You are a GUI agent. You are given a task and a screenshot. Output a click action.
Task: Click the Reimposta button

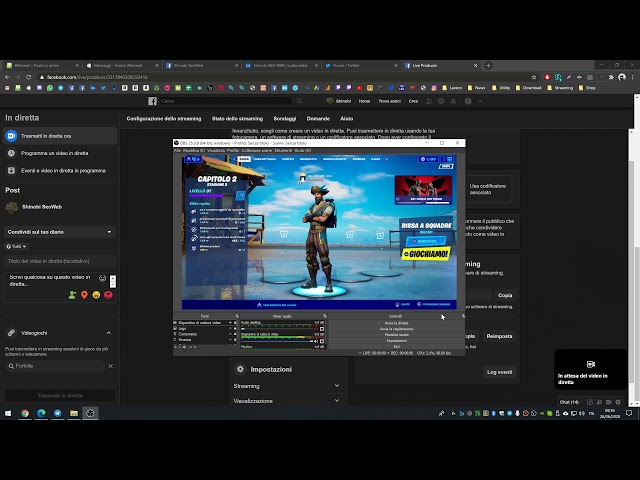click(499, 336)
